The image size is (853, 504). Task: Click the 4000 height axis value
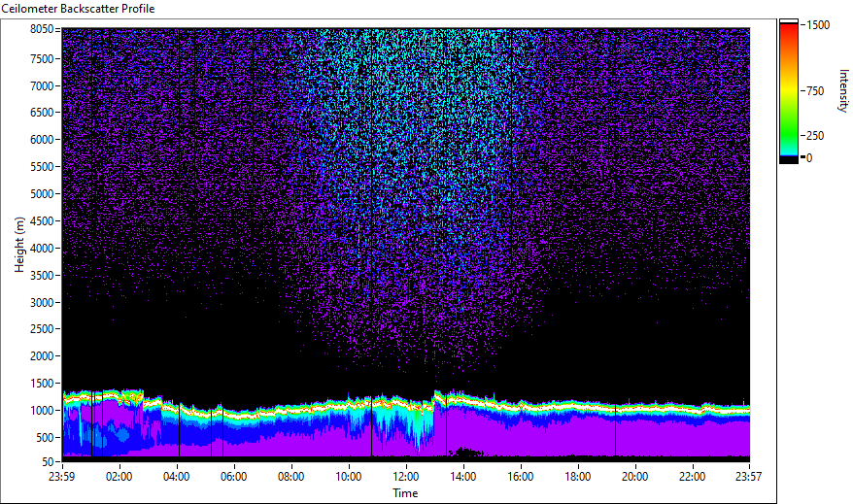tap(42, 249)
